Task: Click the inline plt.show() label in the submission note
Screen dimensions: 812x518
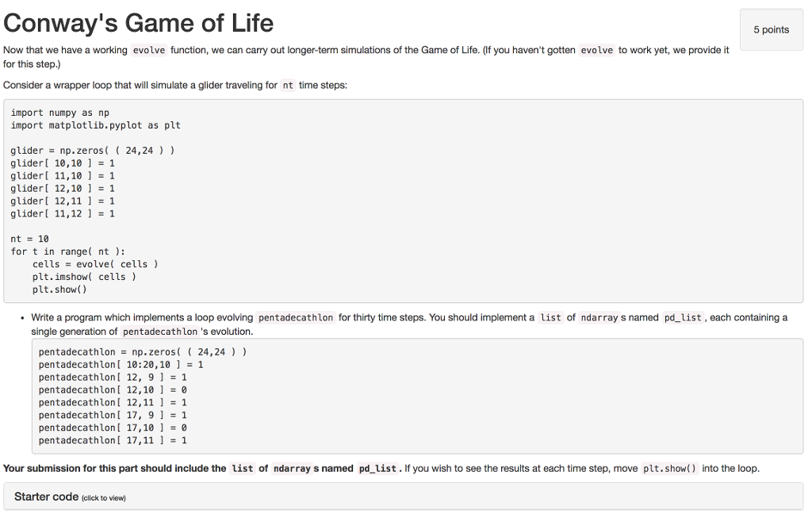Action: [x=669, y=469]
